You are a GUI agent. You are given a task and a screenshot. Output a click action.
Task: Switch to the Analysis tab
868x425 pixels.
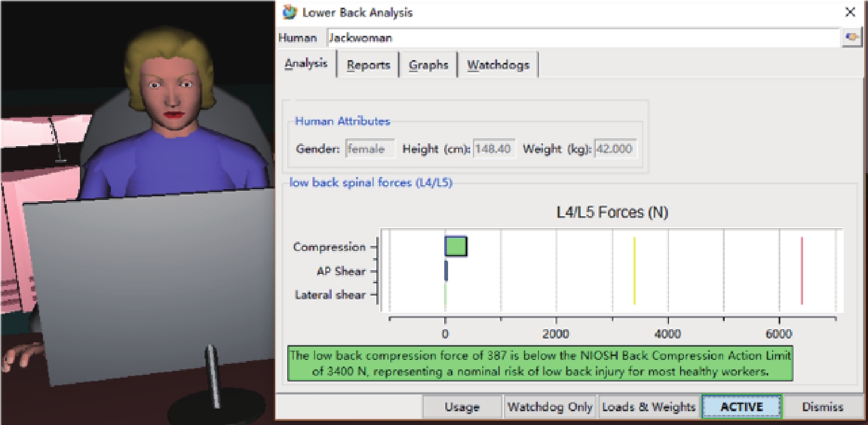306,64
